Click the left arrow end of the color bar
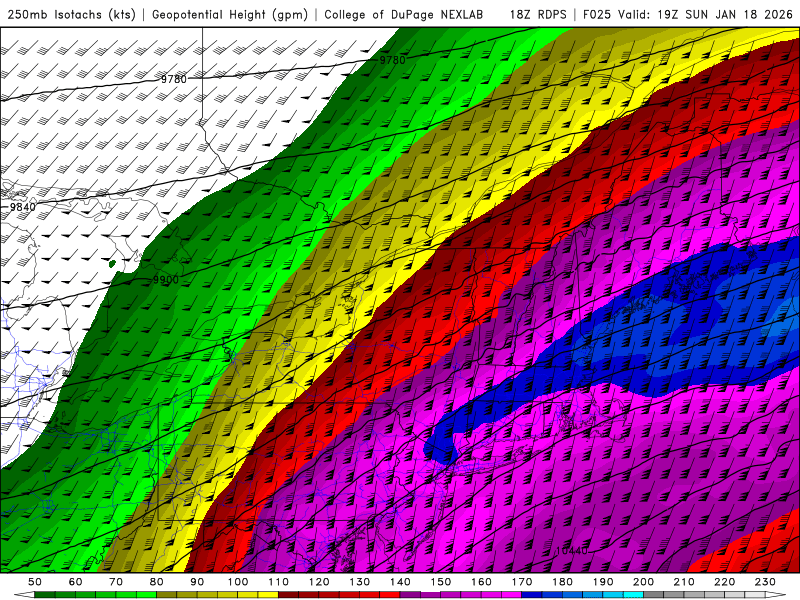 click(24, 595)
